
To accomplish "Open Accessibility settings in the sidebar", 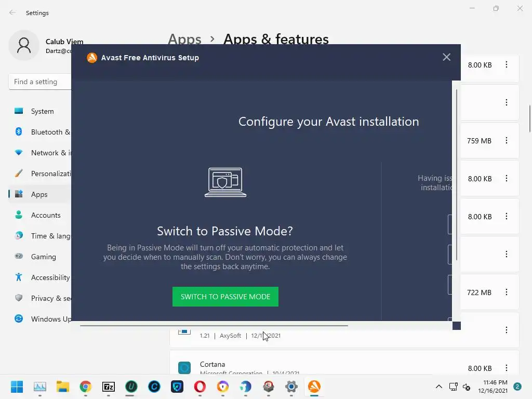I will pyautogui.click(x=40, y=277).
